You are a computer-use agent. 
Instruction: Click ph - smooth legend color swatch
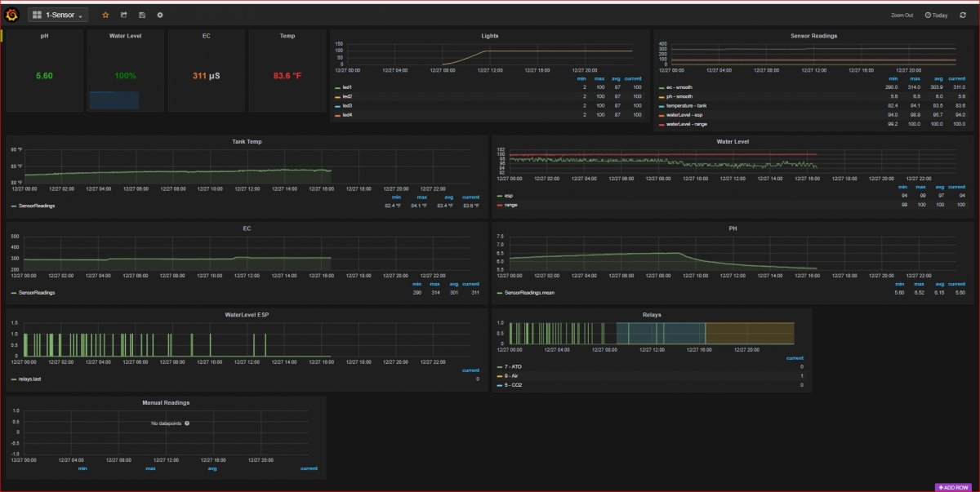point(661,96)
